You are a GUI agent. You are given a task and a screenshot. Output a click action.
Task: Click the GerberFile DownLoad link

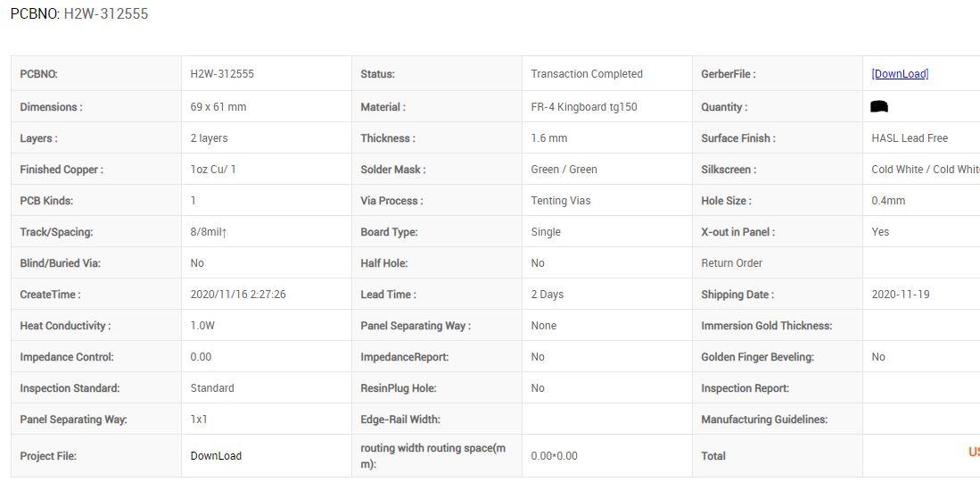point(900,74)
